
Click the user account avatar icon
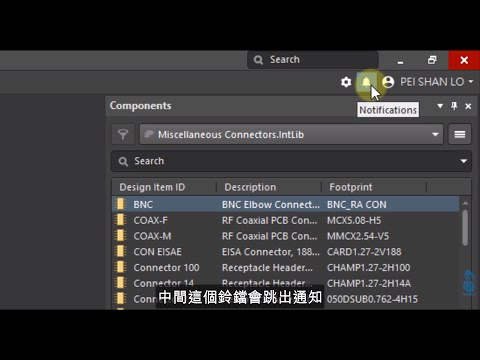tap(388, 82)
